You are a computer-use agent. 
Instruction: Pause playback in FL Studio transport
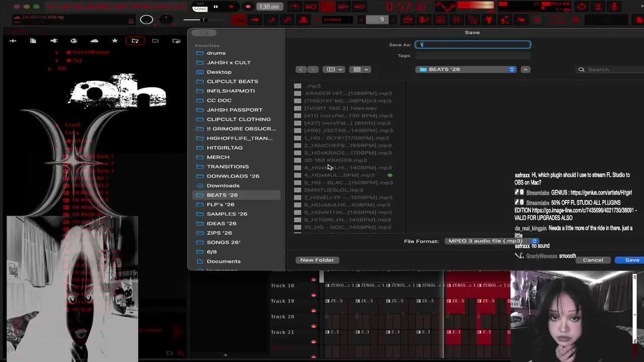click(x=215, y=7)
